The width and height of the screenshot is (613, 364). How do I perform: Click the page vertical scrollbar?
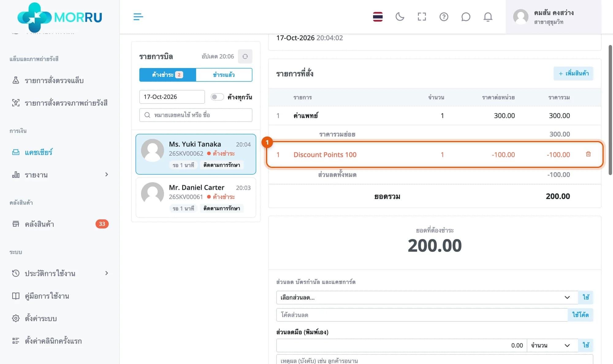click(x=610, y=110)
